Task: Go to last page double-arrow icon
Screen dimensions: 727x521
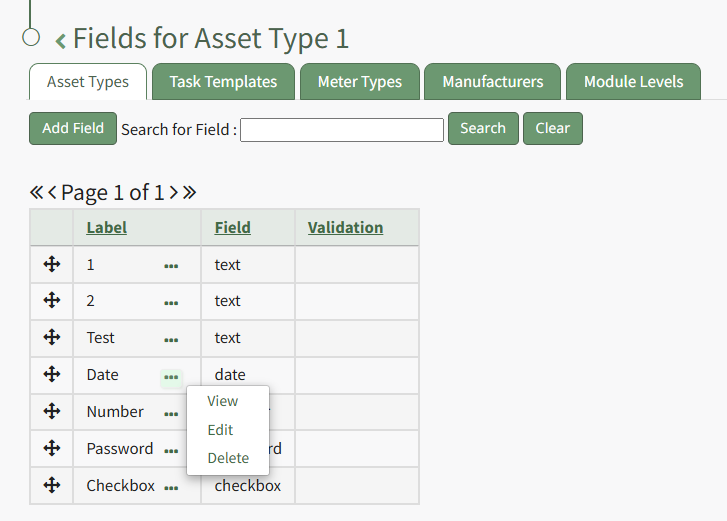Action: click(x=189, y=192)
